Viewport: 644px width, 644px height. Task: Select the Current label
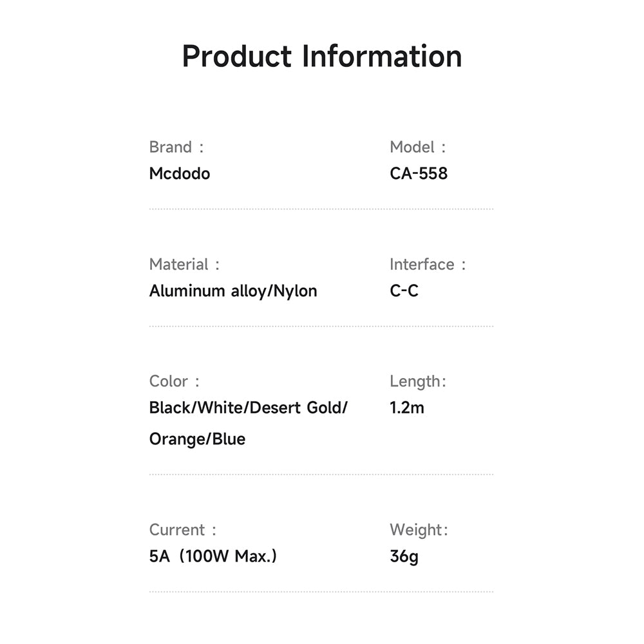pyautogui.click(x=183, y=530)
